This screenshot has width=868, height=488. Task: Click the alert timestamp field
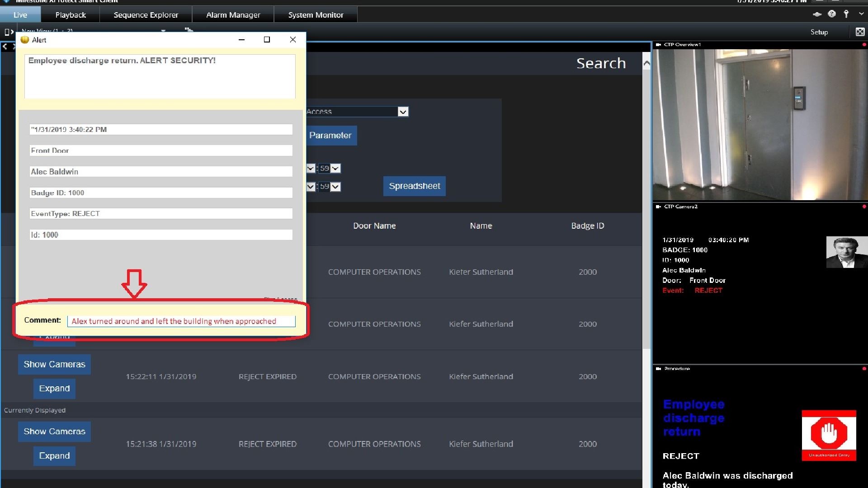coord(161,129)
